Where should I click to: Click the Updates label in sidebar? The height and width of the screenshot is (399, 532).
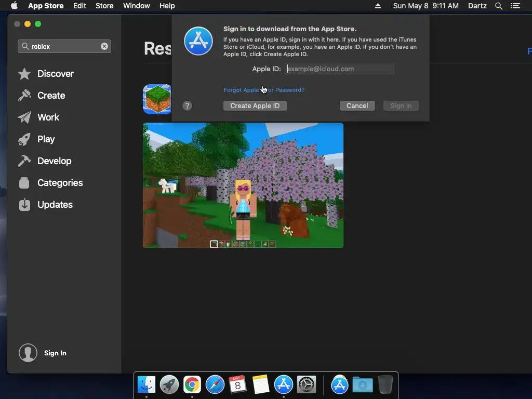coord(55,205)
